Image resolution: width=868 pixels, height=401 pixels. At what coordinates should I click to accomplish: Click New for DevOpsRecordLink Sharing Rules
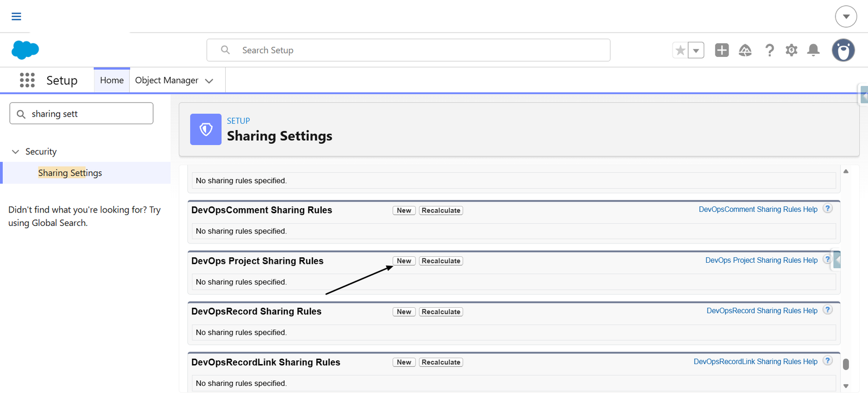[404, 362]
